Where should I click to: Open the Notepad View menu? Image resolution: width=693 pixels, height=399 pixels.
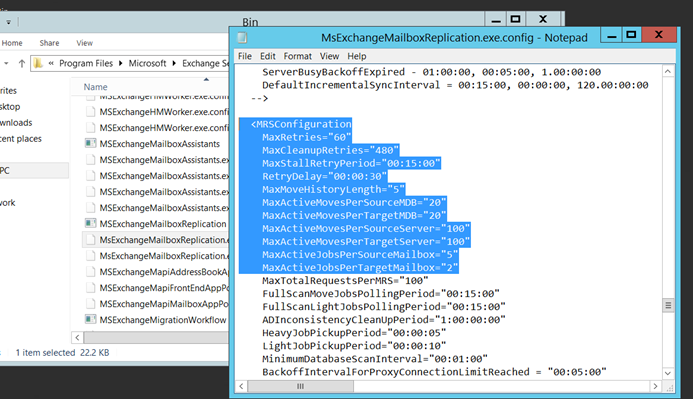click(x=329, y=56)
